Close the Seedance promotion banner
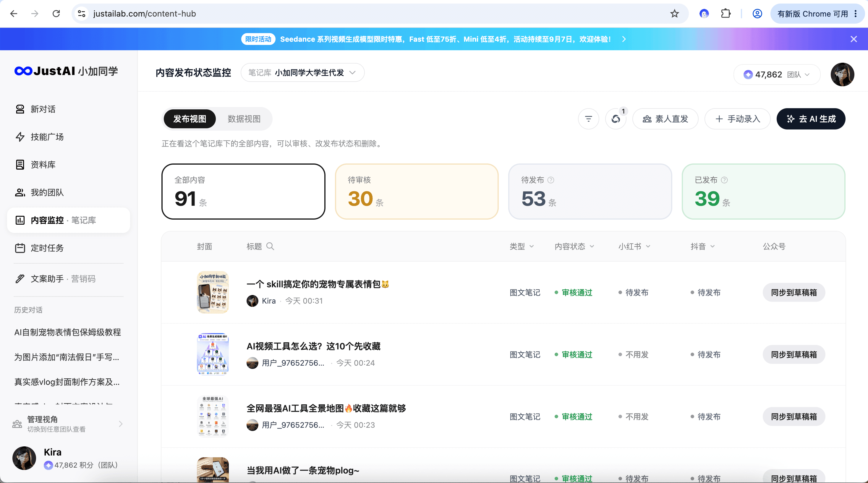 854,39
